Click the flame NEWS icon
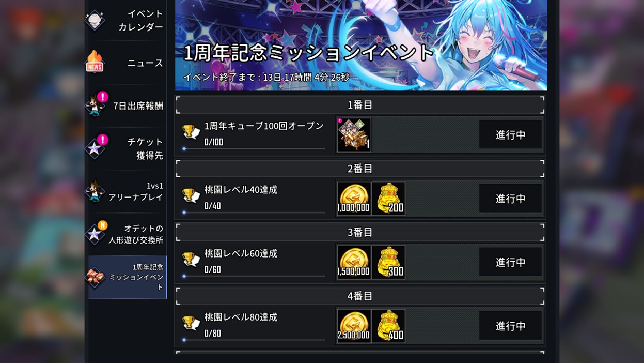Viewport: 644px width, 363px height. coord(95,62)
